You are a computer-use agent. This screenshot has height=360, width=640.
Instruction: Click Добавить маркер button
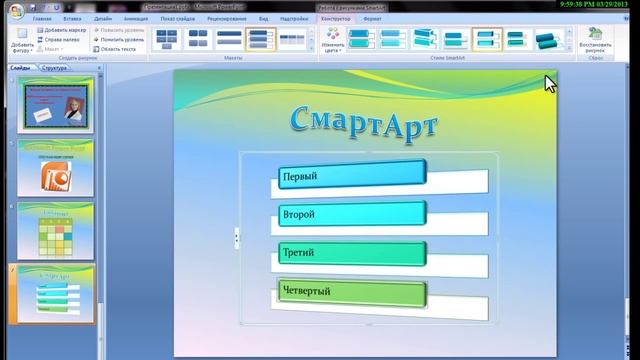[x=62, y=30]
